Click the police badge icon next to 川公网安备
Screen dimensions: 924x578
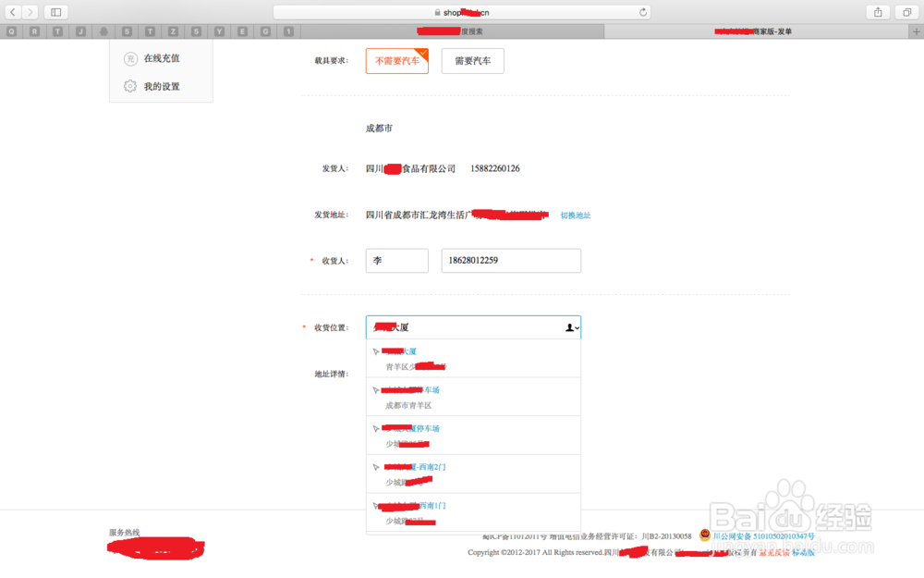(703, 535)
